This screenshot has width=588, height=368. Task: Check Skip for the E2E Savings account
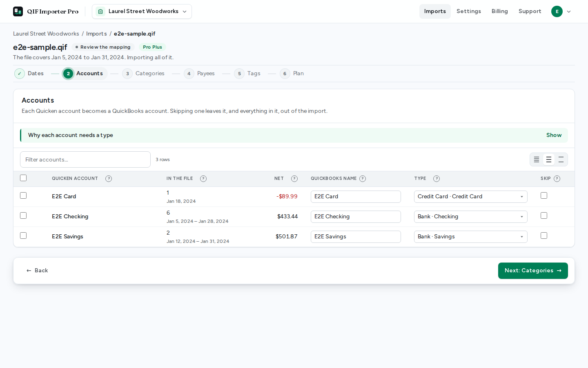[544, 236]
